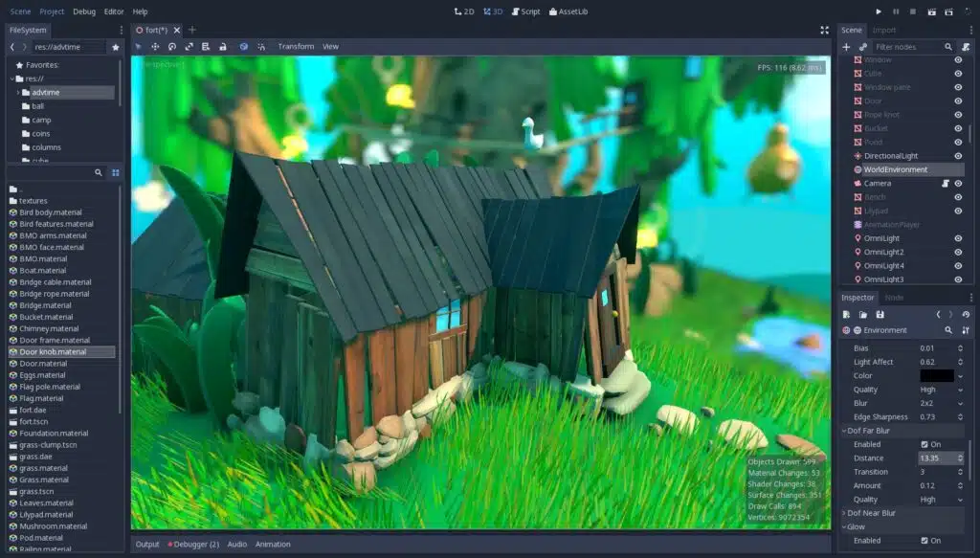Select the Scale mode tool

[x=189, y=46]
